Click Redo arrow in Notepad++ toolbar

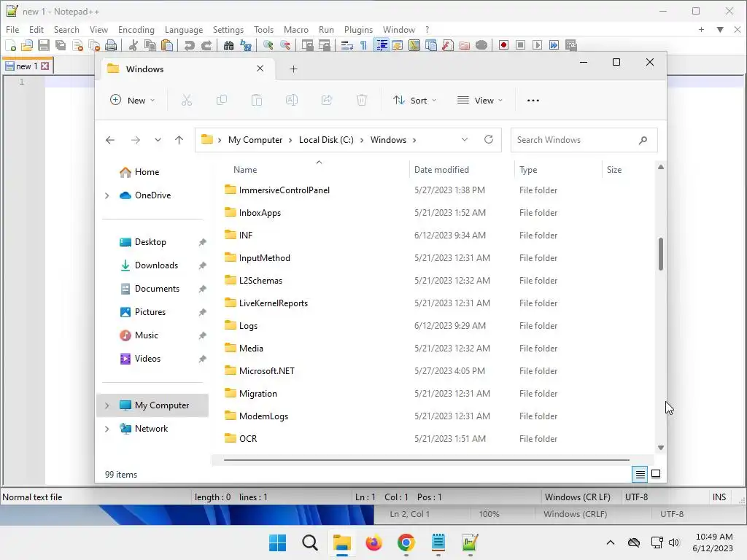(x=206, y=45)
